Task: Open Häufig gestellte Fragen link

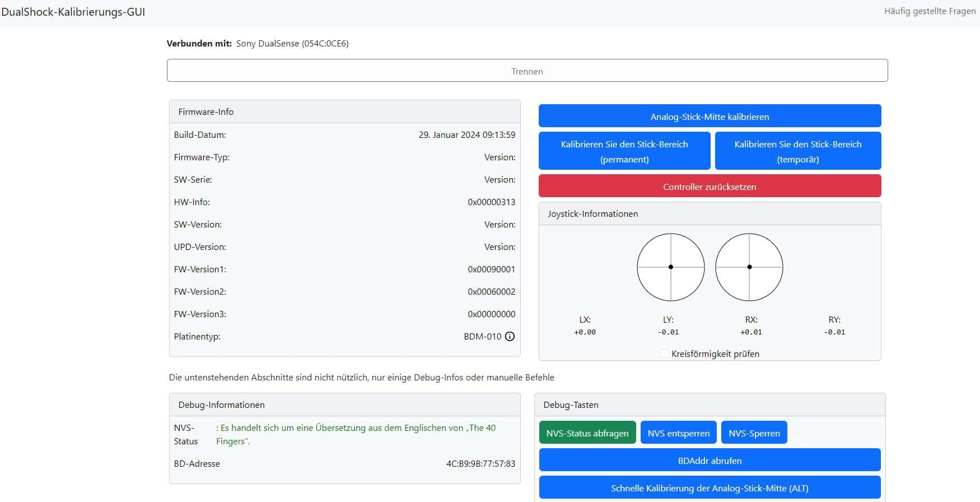Action: click(x=930, y=11)
